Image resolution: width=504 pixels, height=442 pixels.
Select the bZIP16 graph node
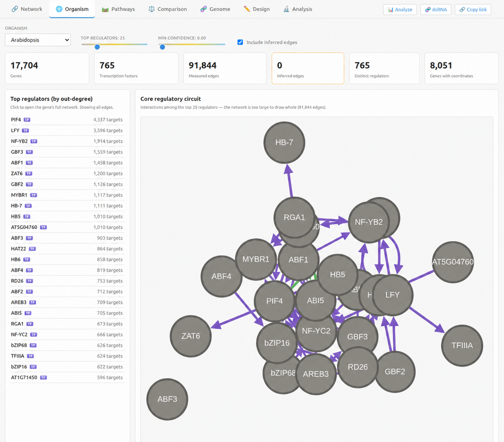277,343
